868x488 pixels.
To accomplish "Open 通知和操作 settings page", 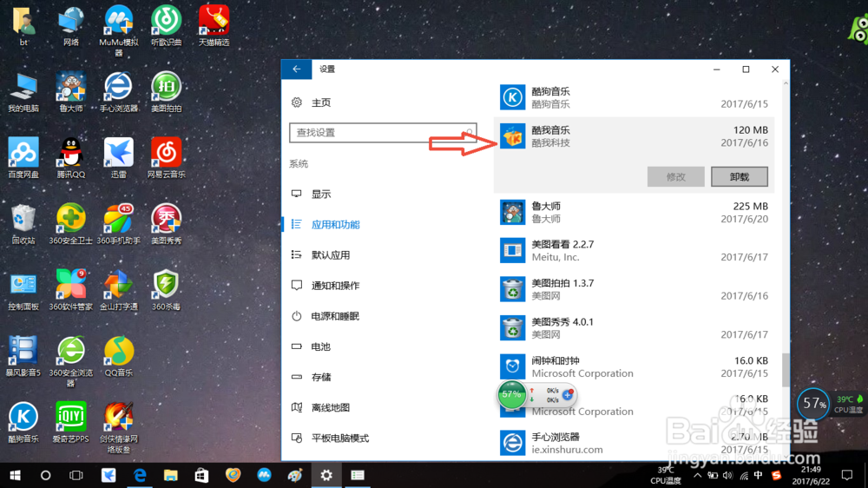I will [x=325, y=286].
